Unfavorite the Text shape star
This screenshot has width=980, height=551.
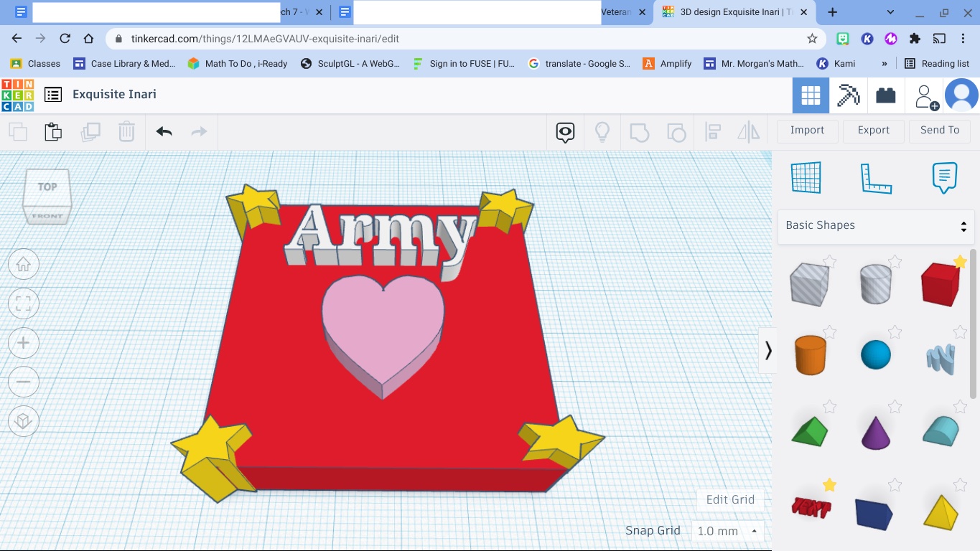point(830,486)
